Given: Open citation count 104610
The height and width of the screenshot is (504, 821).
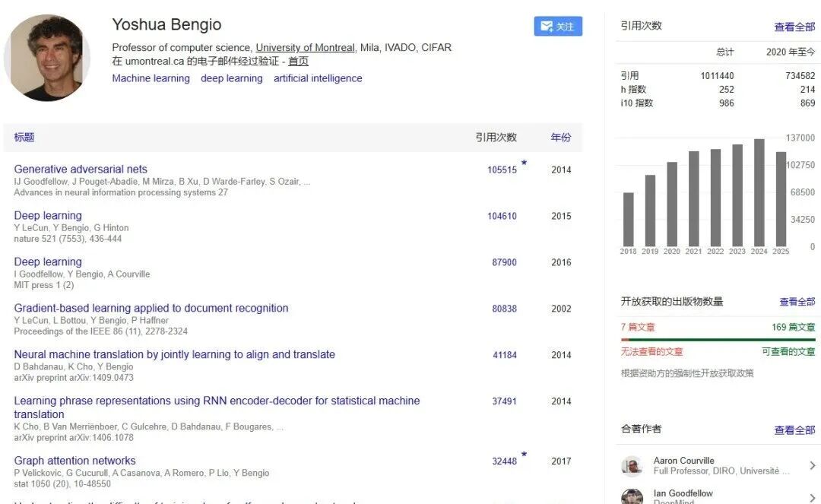Looking at the screenshot, I should [x=502, y=216].
